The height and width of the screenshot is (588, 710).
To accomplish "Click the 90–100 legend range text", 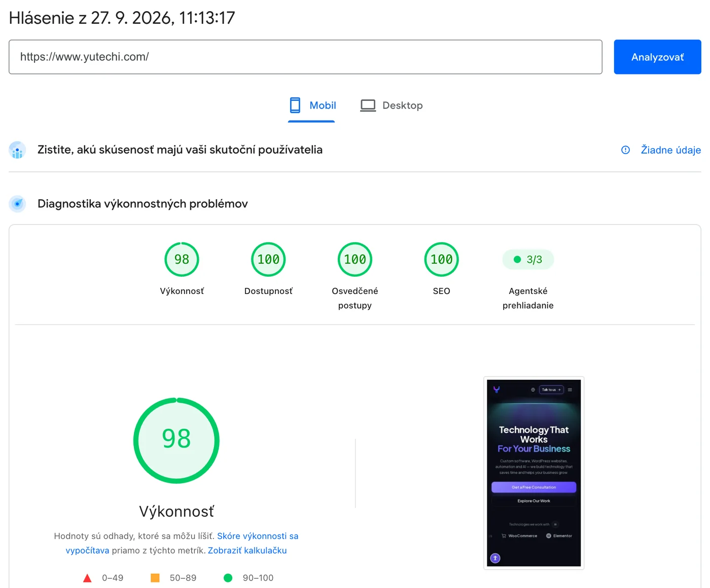I will tap(258, 578).
